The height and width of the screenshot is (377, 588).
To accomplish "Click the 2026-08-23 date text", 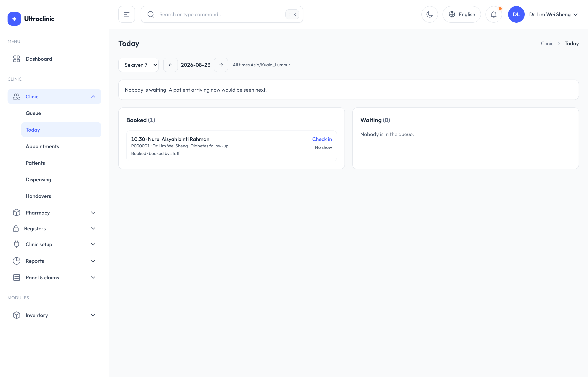I will point(195,65).
